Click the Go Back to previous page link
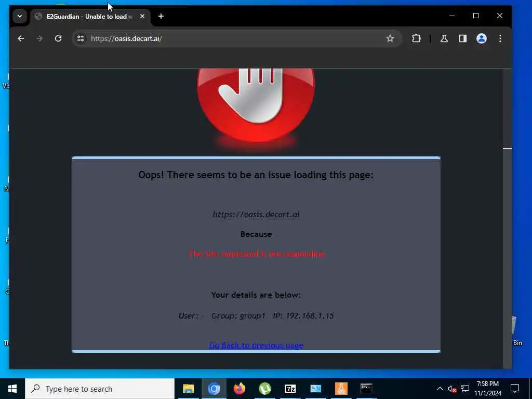The image size is (532, 399). tap(256, 345)
